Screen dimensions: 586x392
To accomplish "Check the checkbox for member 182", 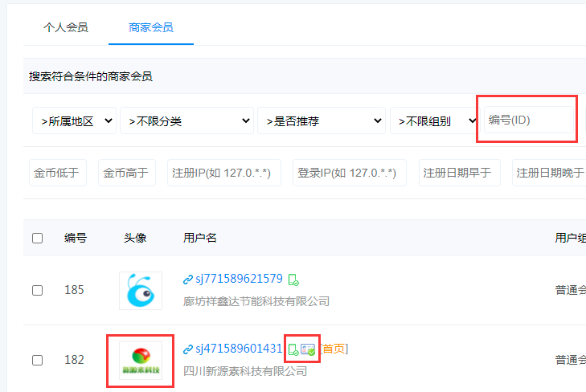I will click(38, 360).
